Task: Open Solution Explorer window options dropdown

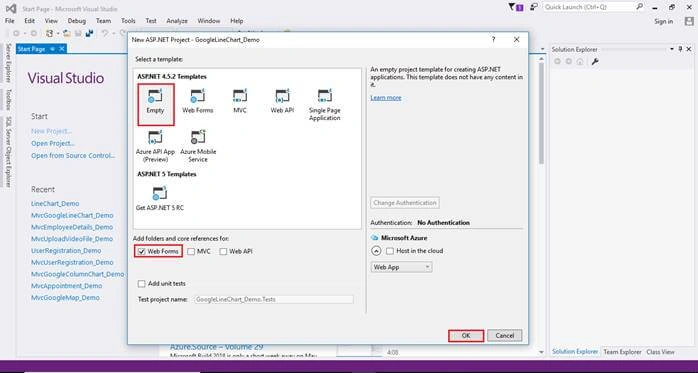Action: tap(672, 49)
